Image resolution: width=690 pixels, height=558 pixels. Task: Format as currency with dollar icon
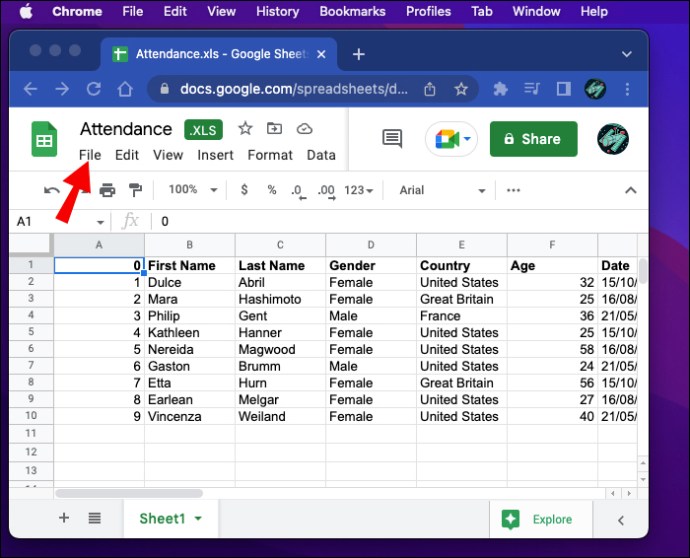point(244,190)
